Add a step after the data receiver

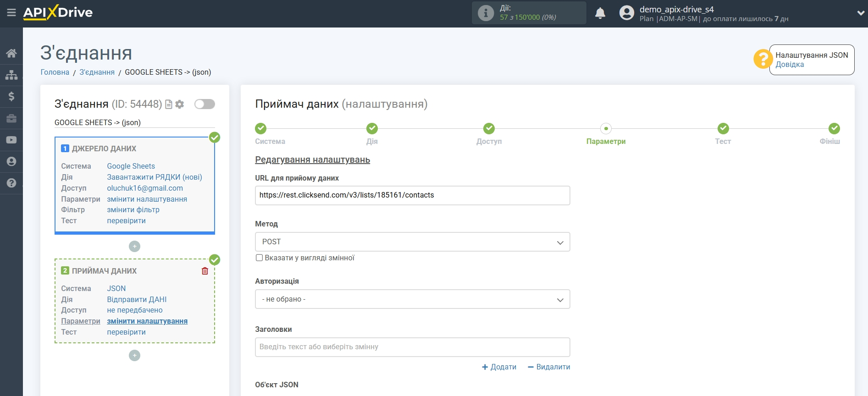(134, 356)
